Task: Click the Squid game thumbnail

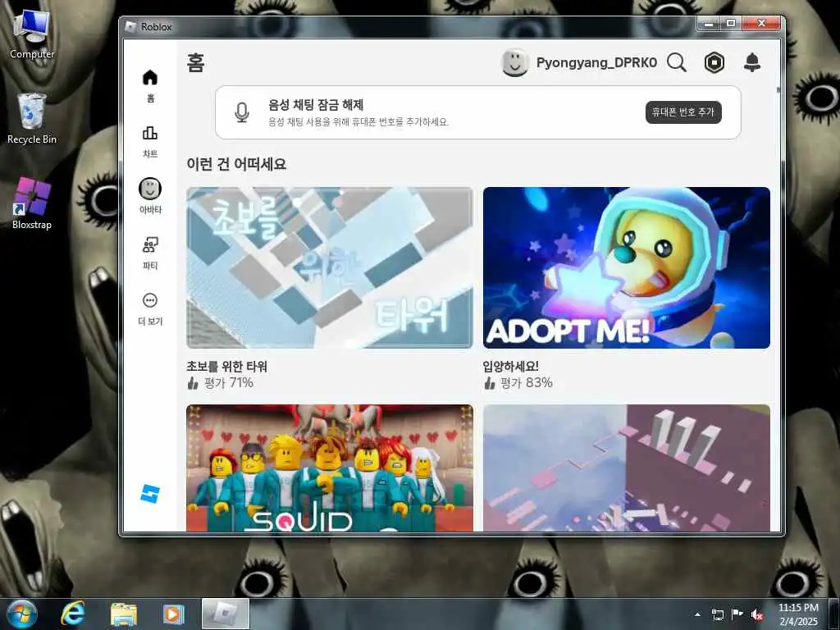Action: click(x=330, y=468)
